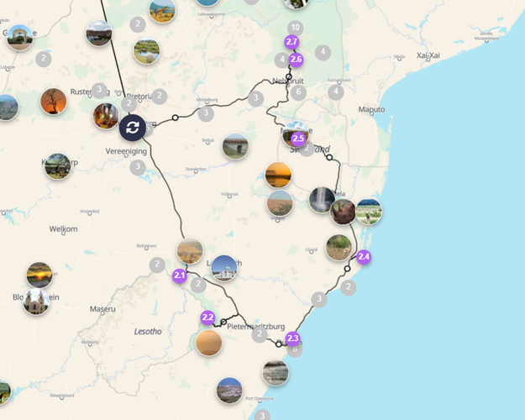
Task: Select purple stop marker 2.7
Action: pos(291,42)
